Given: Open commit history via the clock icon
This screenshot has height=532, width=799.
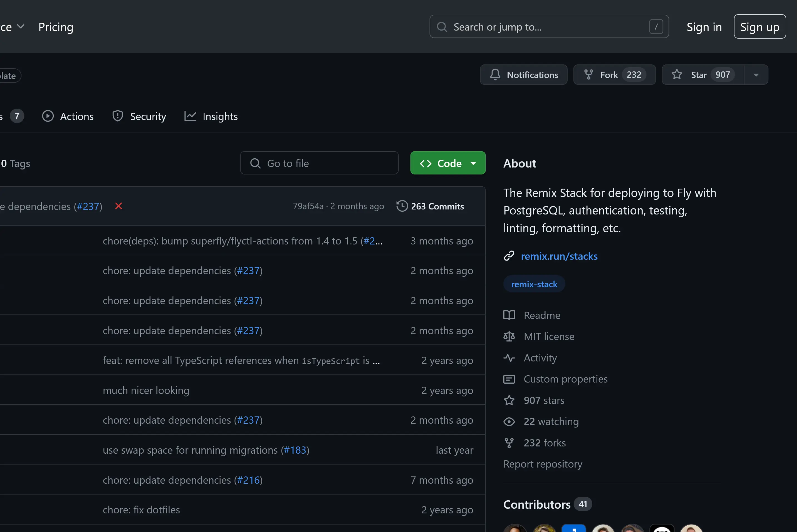Looking at the screenshot, I should pos(402,206).
